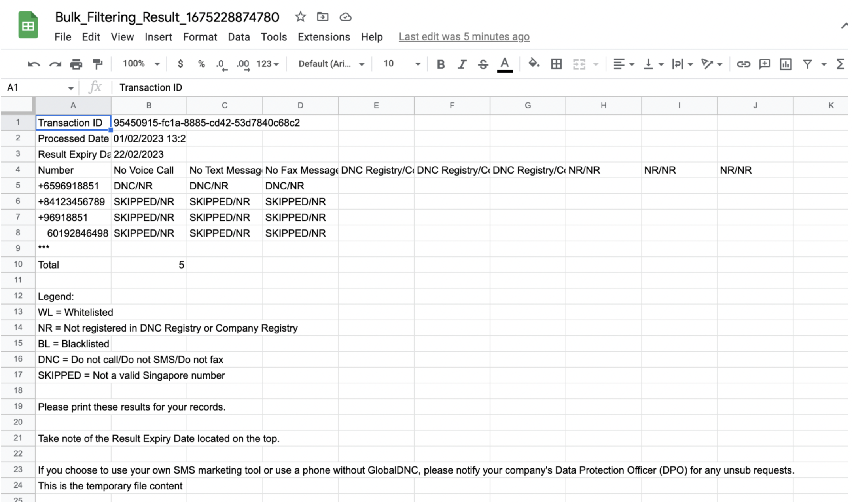Image resolution: width=852 pixels, height=504 pixels.
Task: Select column D header
Action: [x=300, y=106]
